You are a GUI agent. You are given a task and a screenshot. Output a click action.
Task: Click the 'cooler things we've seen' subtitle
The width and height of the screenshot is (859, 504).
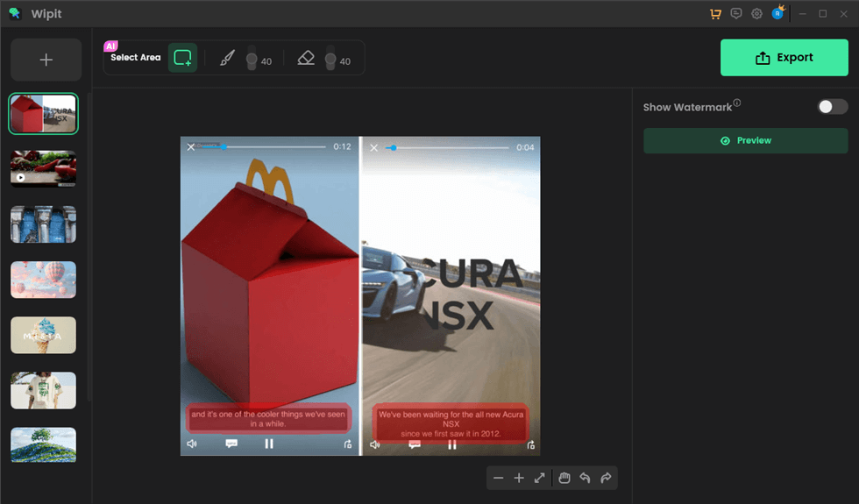[268, 419]
